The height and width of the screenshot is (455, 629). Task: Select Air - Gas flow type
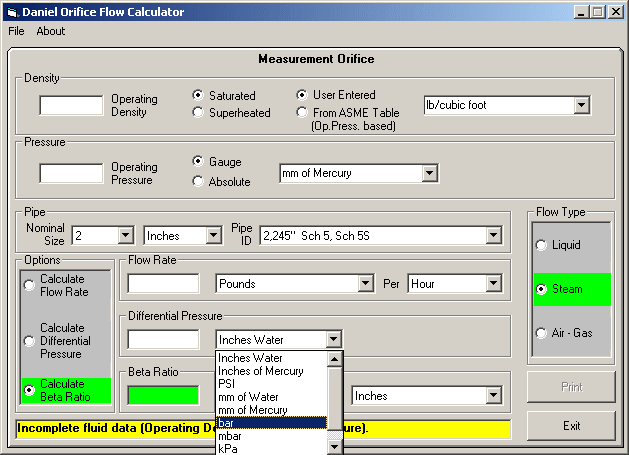[x=542, y=332]
